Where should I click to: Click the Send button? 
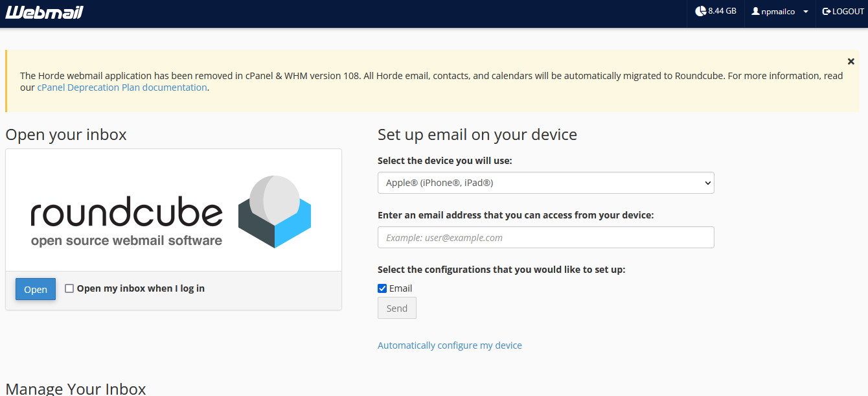(397, 309)
